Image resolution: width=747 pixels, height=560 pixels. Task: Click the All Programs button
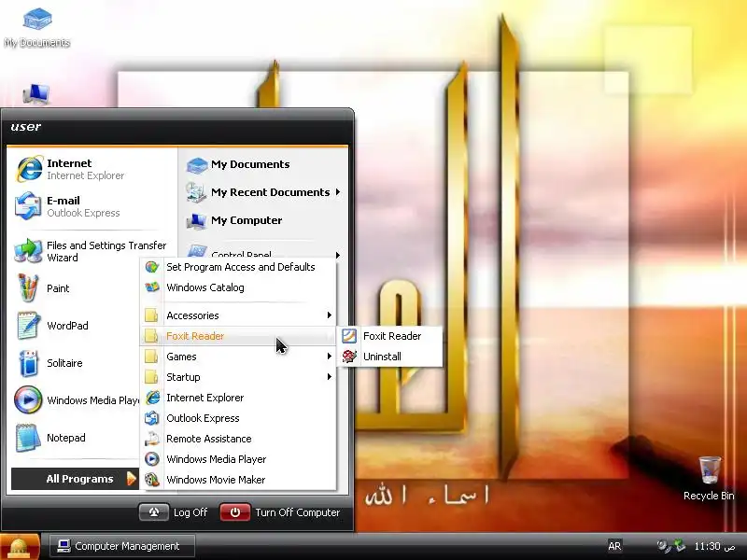tap(75, 479)
